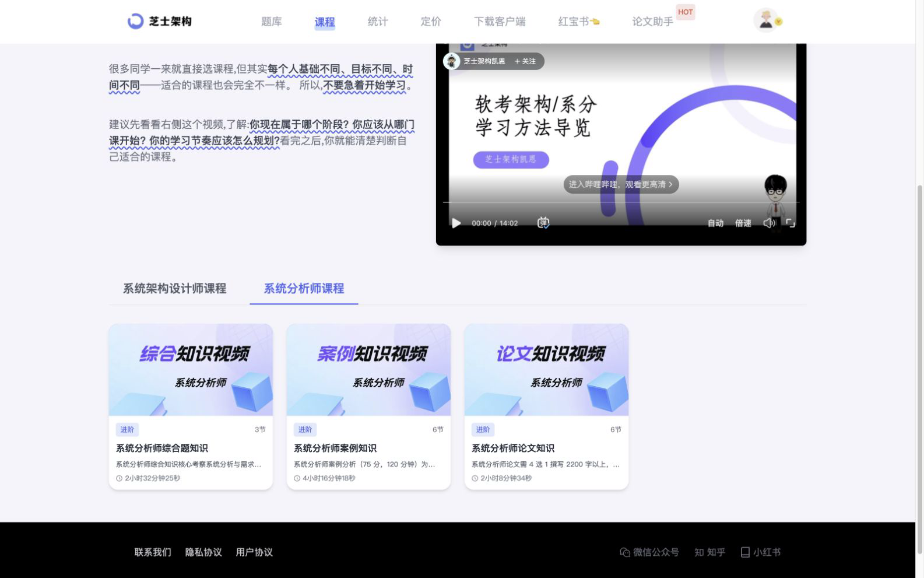The image size is (924, 578).
Task: Open the 倍速 speed menu
Action: pos(743,223)
